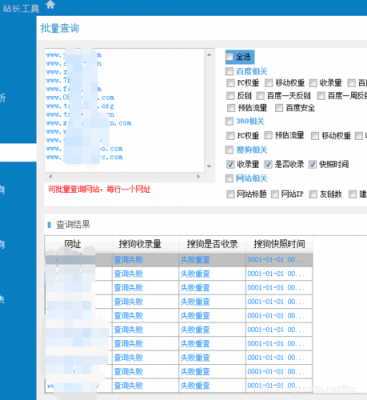The image size is (367, 400).
Task: Click the 搜狗是否收录 column header
Action: click(x=212, y=244)
